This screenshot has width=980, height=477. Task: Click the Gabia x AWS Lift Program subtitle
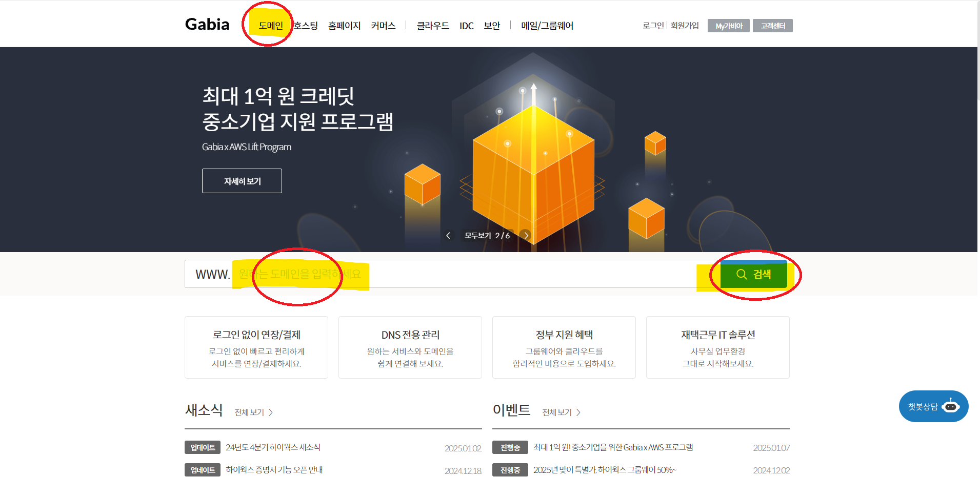pyautogui.click(x=247, y=147)
